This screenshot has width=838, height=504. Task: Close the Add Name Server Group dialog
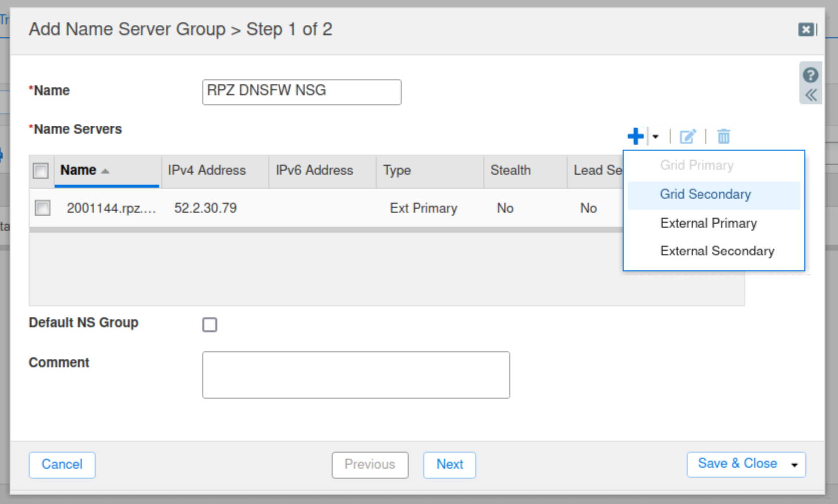point(806,30)
